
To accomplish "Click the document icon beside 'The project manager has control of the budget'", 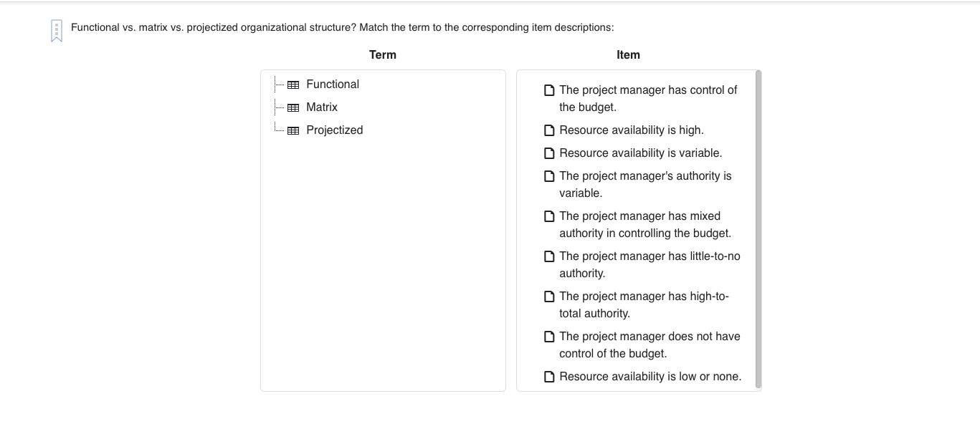I will click(549, 90).
